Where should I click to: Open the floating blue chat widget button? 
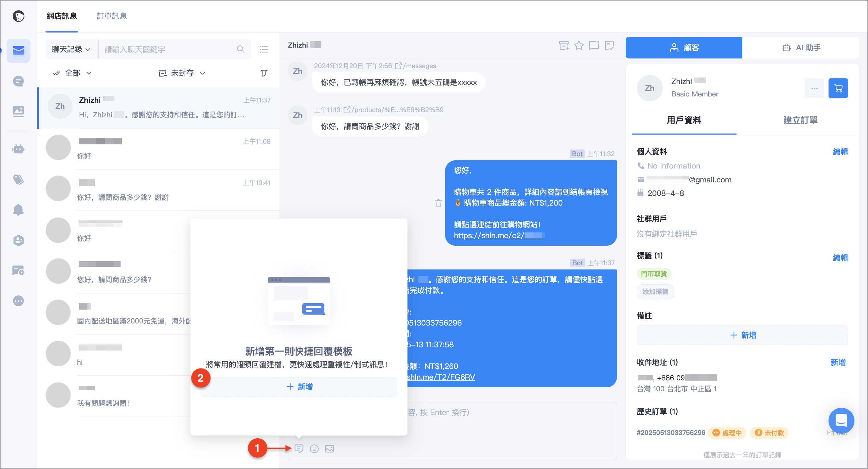click(841, 420)
